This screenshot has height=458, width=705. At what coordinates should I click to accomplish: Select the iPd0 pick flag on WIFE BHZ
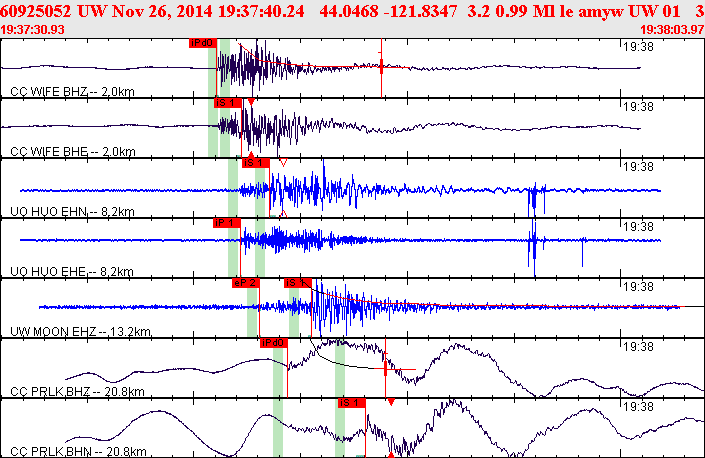[x=203, y=43]
